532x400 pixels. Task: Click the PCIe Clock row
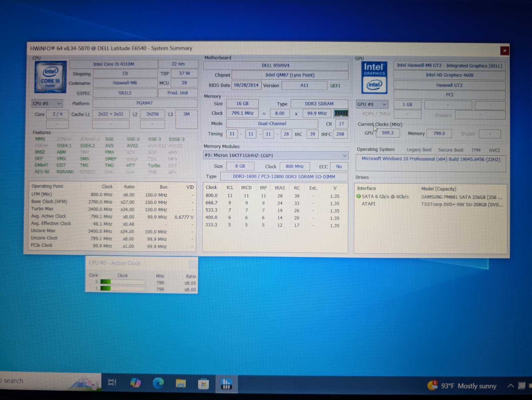[x=113, y=246]
